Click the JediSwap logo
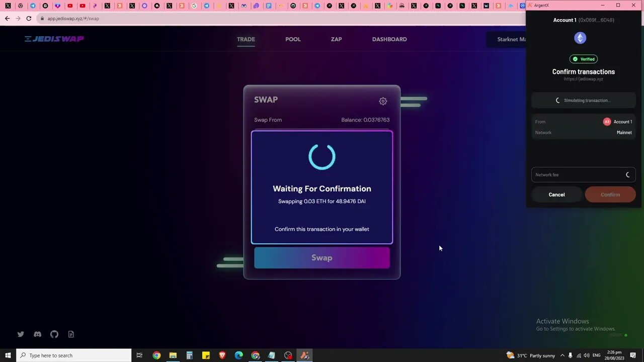 pyautogui.click(x=54, y=39)
